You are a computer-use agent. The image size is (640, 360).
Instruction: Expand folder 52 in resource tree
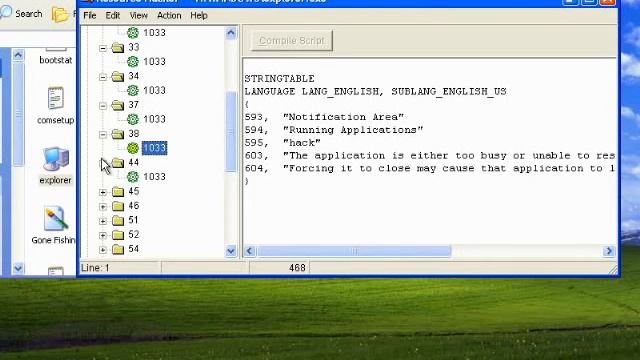tap(103, 236)
